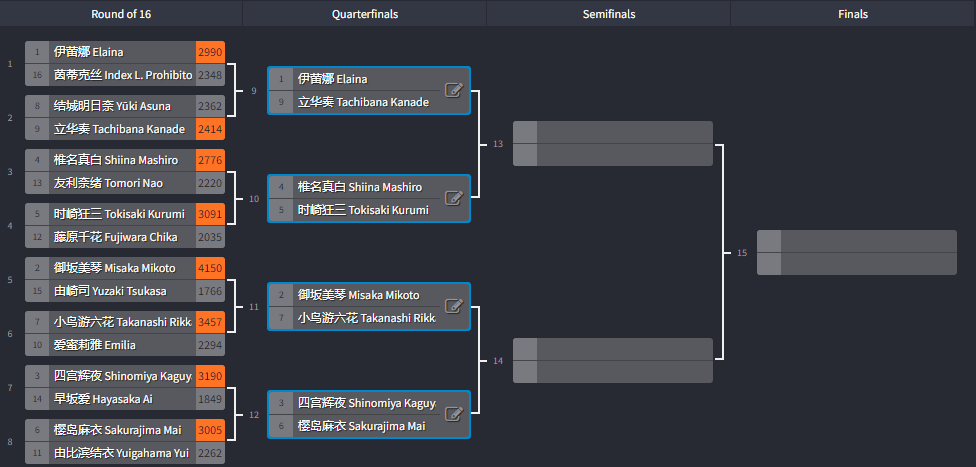The image size is (976, 467).
Task: Select the Quarterfinals column header
Action: (365, 14)
